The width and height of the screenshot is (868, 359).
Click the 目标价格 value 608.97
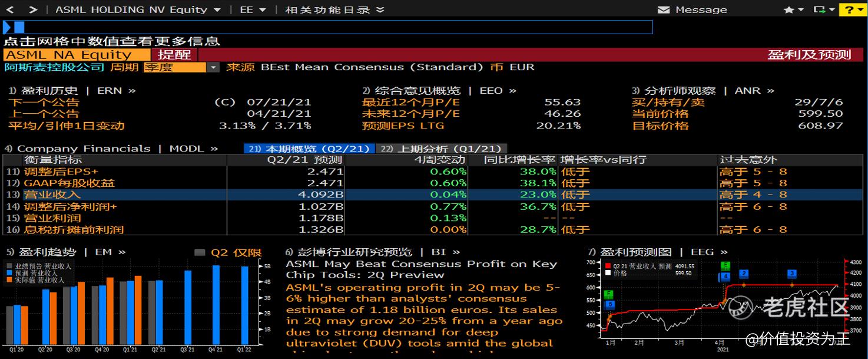820,126
